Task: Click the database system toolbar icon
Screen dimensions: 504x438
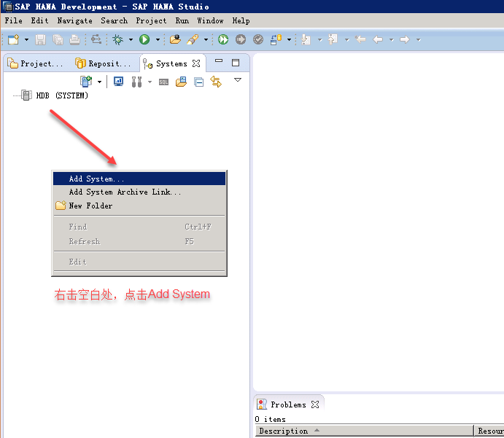Action: pos(276,39)
